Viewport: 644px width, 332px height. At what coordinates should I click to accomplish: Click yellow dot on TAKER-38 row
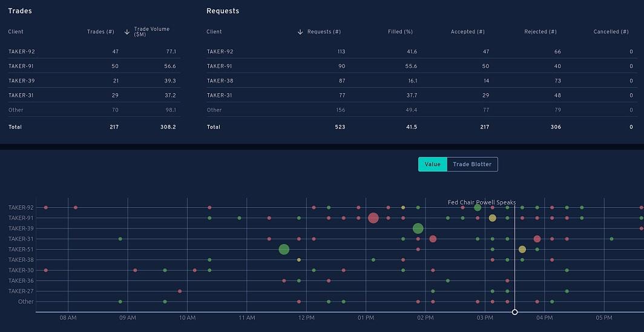click(x=299, y=260)
